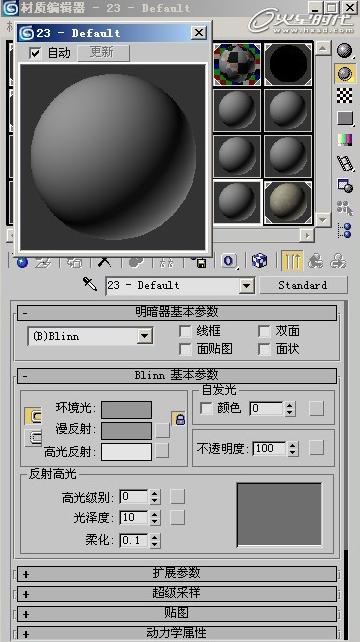The image size is (360, 642).
Task: Click the yellow padlock icon beside color swatches
Action: [x=179, y=418]
